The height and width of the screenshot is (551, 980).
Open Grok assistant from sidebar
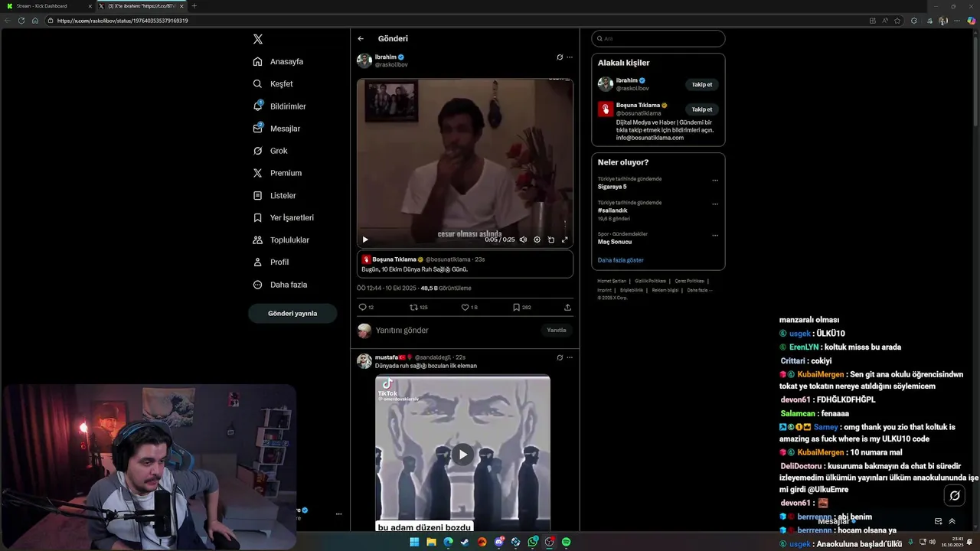coord(271,151)
